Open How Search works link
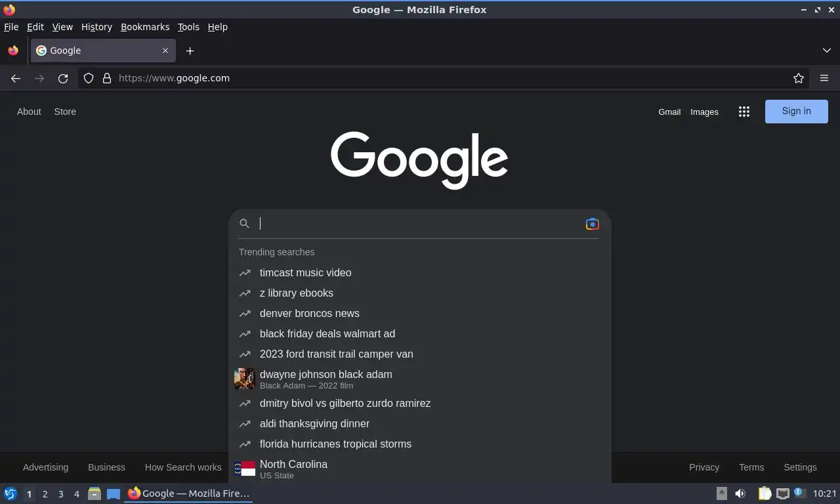The image size is (840, 504). click(183, 467)
